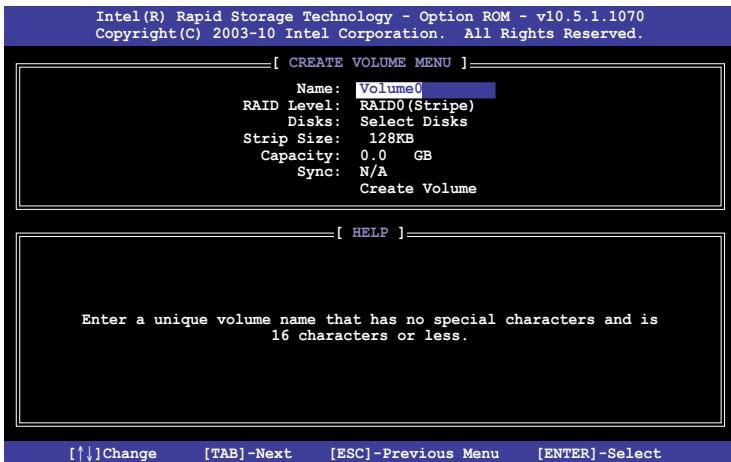Click the 0.0 capacity value
Image resolution: width=731 pixels, height=462 pixels.
(x=373, y=155)
